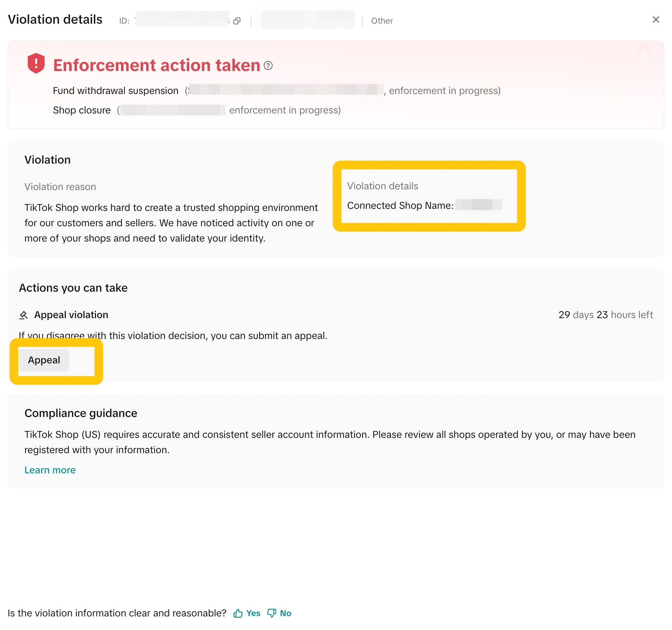Click the thumbs-down No icon

(272, 613)
